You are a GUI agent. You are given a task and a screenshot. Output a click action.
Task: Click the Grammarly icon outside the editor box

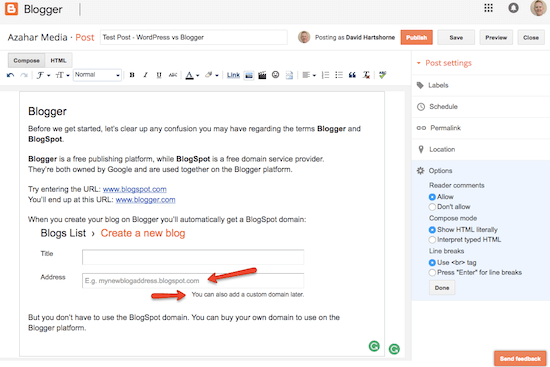click(x=394, y=349)
